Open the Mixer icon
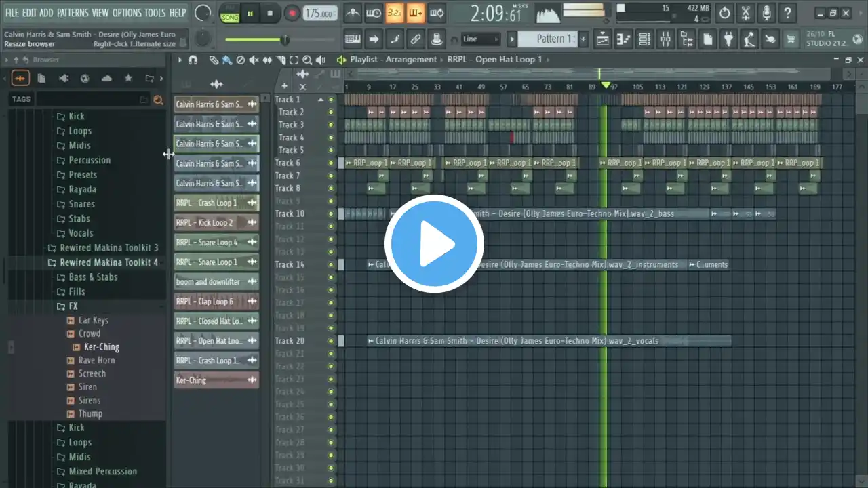Image resolution: width=868 pixels, height=488 pixels. click(x=665, y=39)
